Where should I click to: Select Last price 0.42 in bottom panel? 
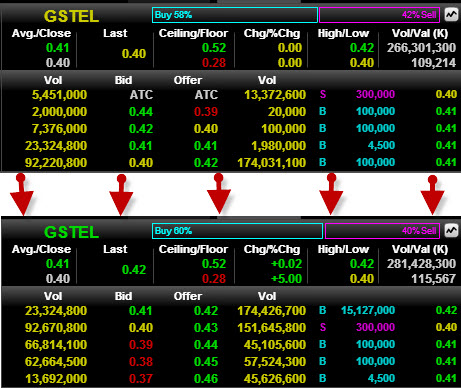pos(134,270)
